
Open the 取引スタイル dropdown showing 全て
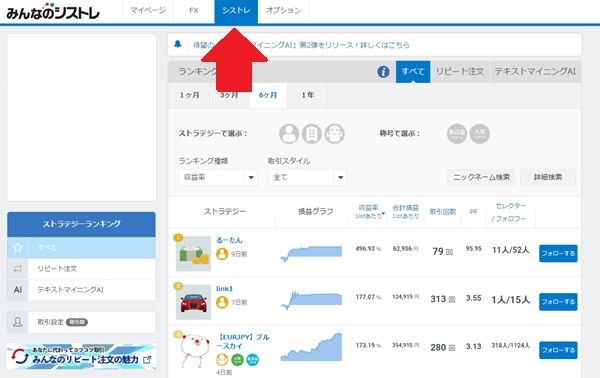pos(307,178)
